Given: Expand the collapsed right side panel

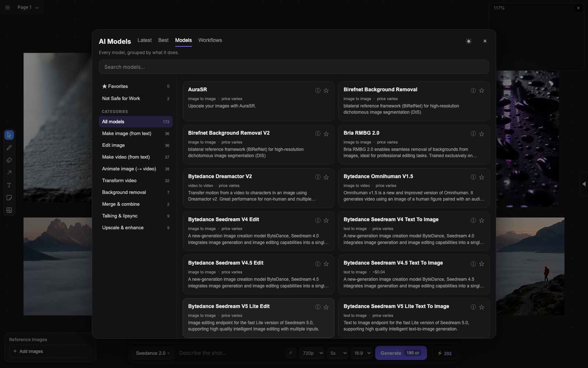Looking at the screenshot, I should [584, 184].
